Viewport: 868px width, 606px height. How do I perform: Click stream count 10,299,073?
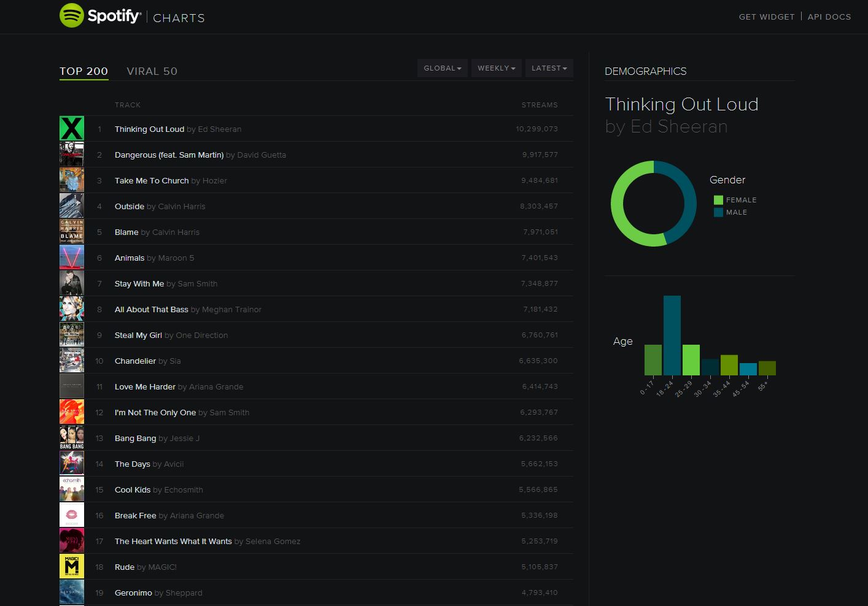click(537, 129)
